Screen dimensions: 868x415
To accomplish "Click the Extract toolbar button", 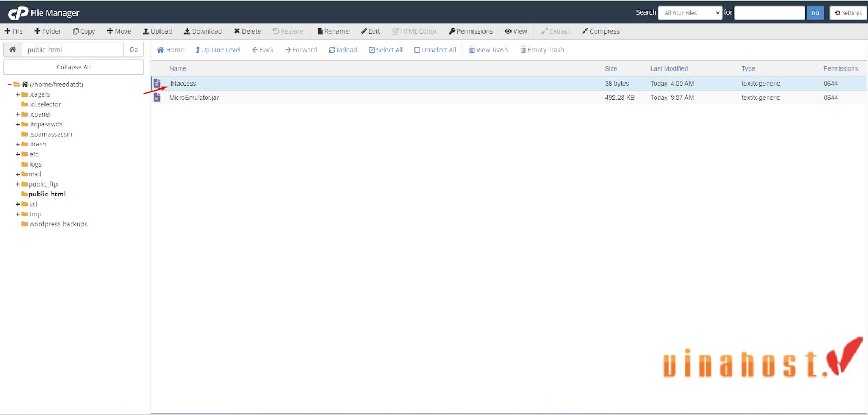I will point(556,31).
